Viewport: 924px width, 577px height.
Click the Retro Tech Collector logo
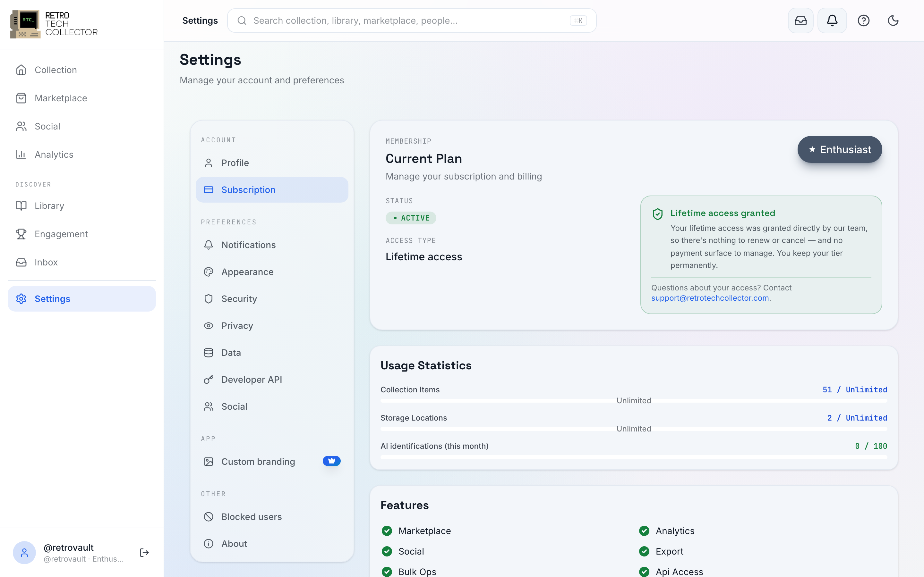coord(54,24)
